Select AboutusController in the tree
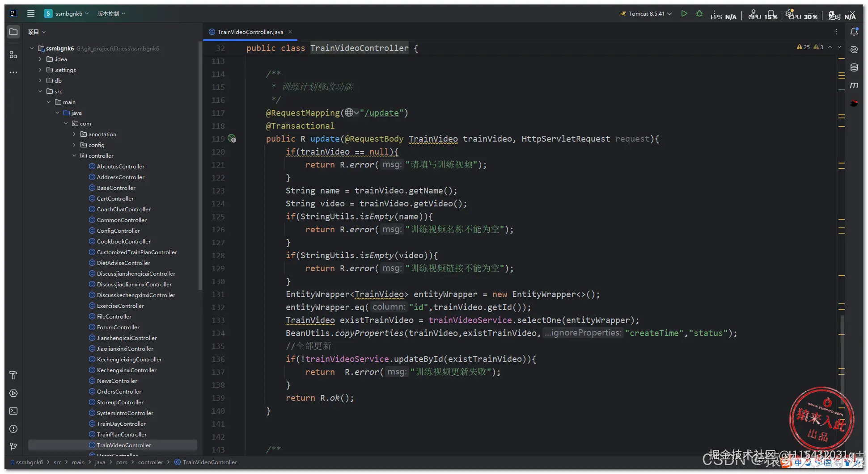This screenshot has width=868, height=474. coord(121,166)
